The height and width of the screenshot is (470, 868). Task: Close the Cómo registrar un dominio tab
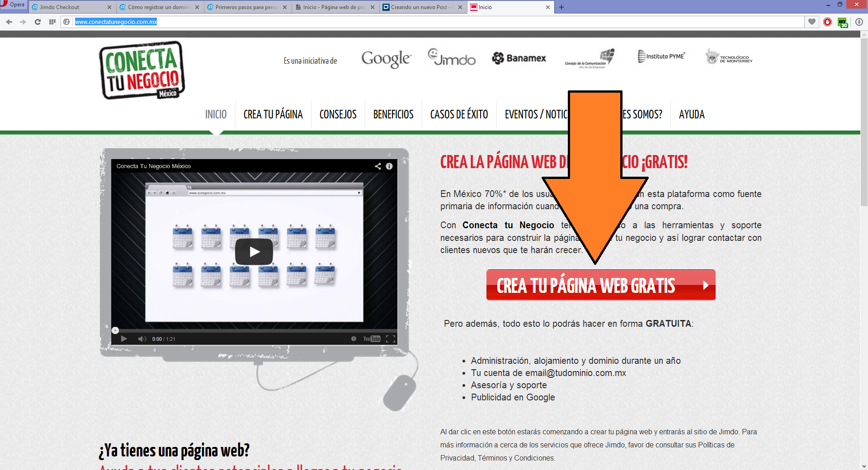coord(197,7)
